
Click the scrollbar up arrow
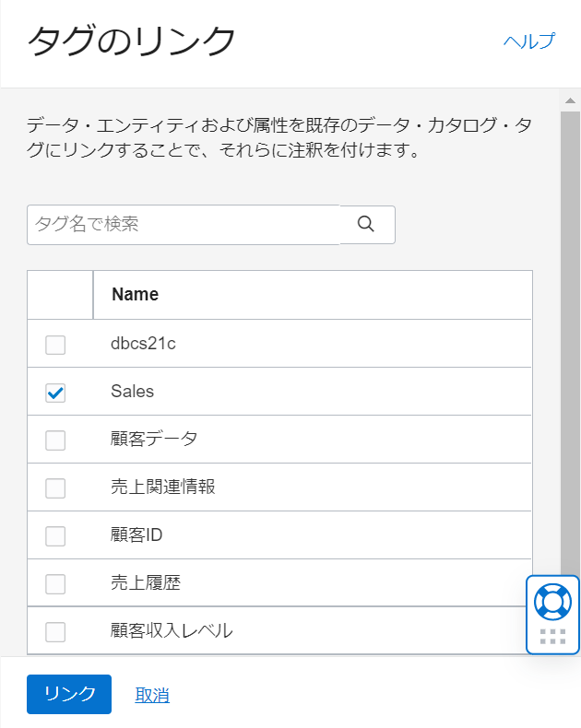click(x=570, y=100)
